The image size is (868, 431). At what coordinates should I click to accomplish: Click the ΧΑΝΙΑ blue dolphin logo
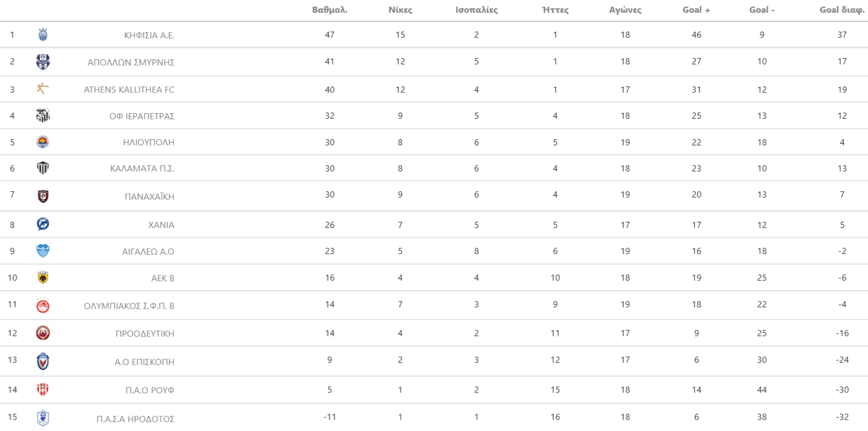43,225
